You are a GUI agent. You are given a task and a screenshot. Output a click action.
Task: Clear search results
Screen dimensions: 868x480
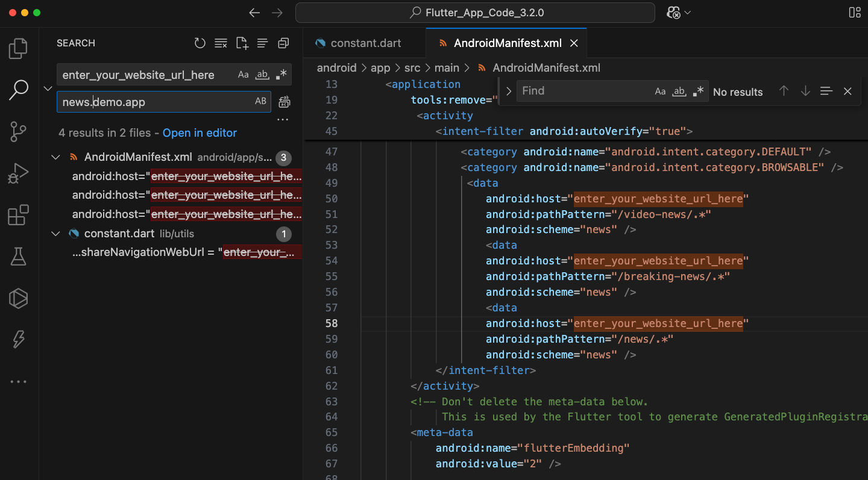(x=221, y=43)
